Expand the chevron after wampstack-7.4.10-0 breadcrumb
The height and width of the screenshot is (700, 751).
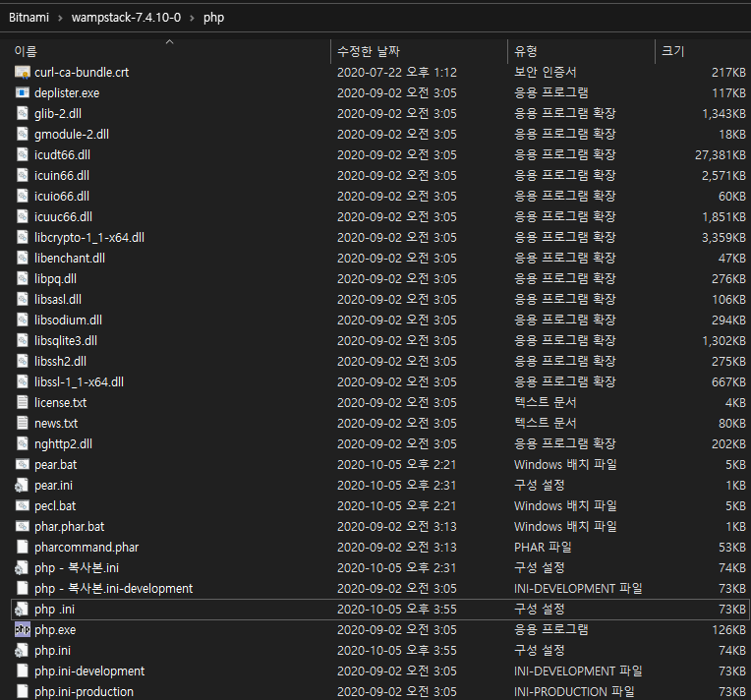[x=192, y=19]
